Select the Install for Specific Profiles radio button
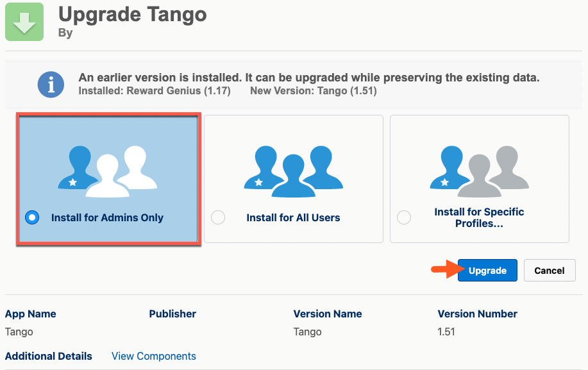 403,217
